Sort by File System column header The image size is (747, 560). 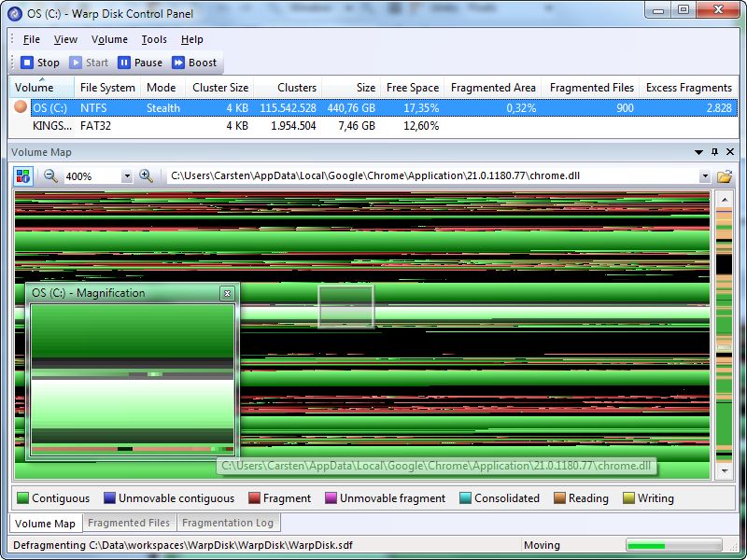point(107,88)
